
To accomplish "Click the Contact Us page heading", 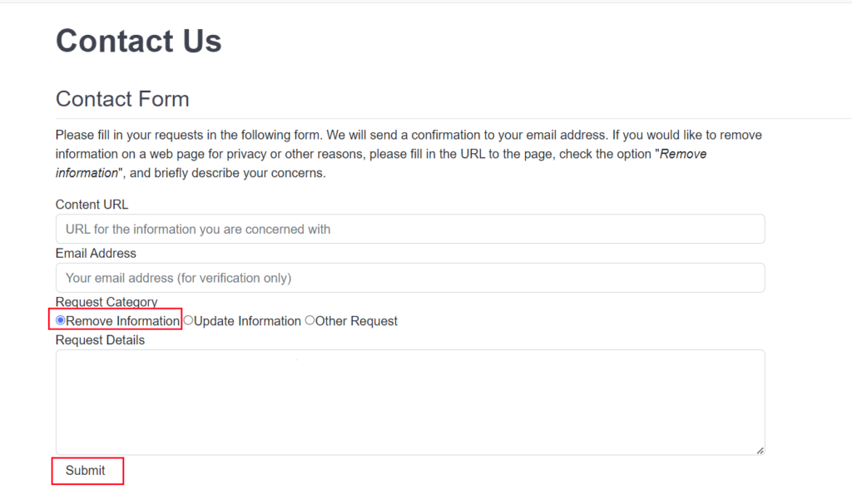I will (x=138, y=40).
